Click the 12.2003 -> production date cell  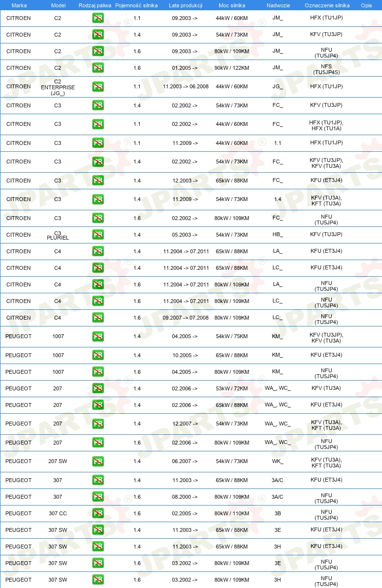point(185,181)
